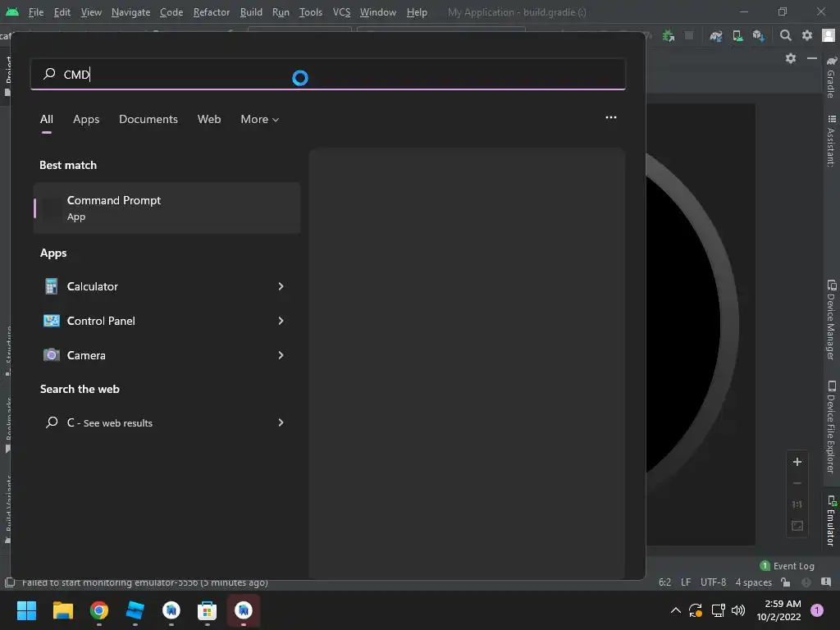Zoom out on the emulator display
The width and height of the screenshot is (840, 630).
coord(797,483)
